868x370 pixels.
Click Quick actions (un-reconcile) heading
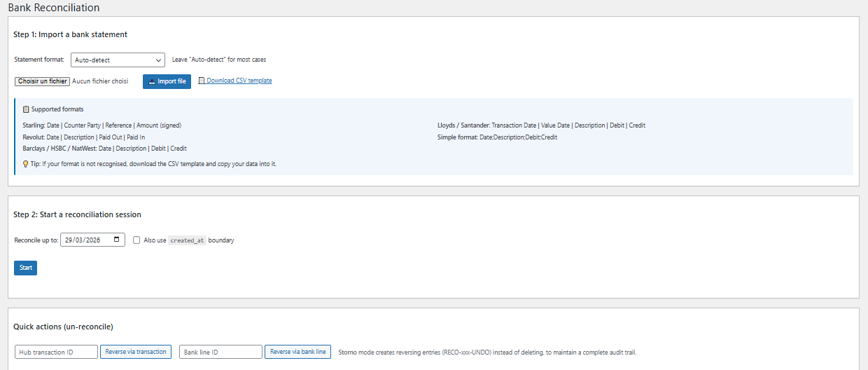click(63, 327)
